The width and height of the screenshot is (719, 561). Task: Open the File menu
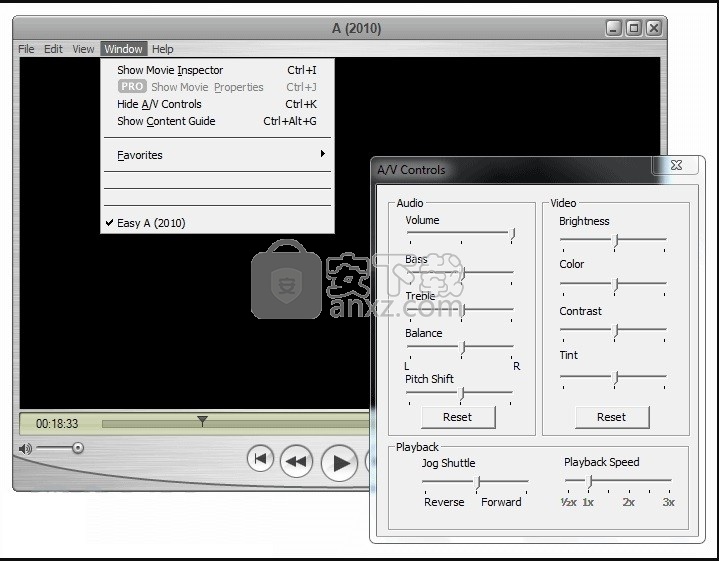[26, 49]
